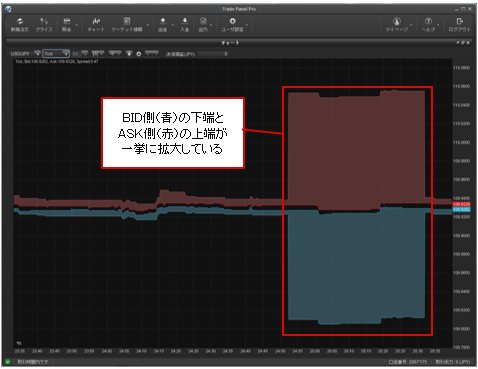Open the 新規注文 (new order) tool

click(x=20, y=25)
